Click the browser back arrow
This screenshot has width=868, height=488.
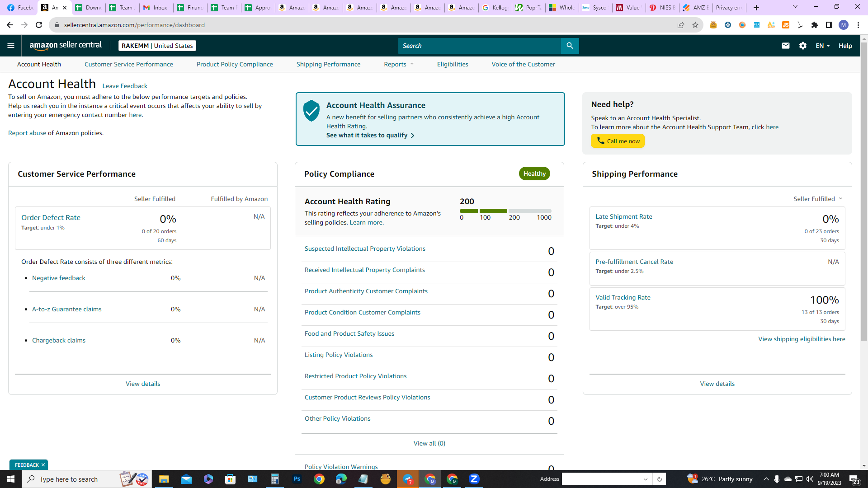[10, 25]
